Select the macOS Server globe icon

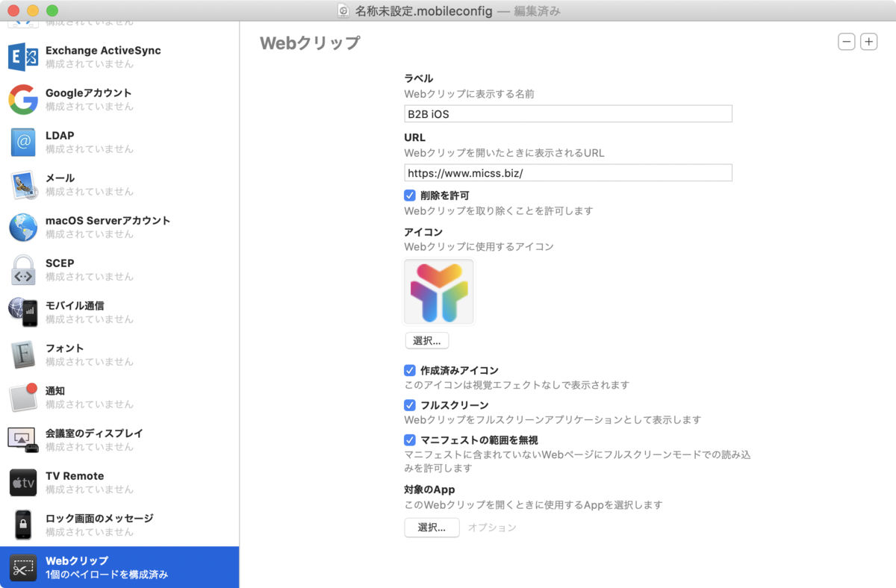tap(23, 227)
